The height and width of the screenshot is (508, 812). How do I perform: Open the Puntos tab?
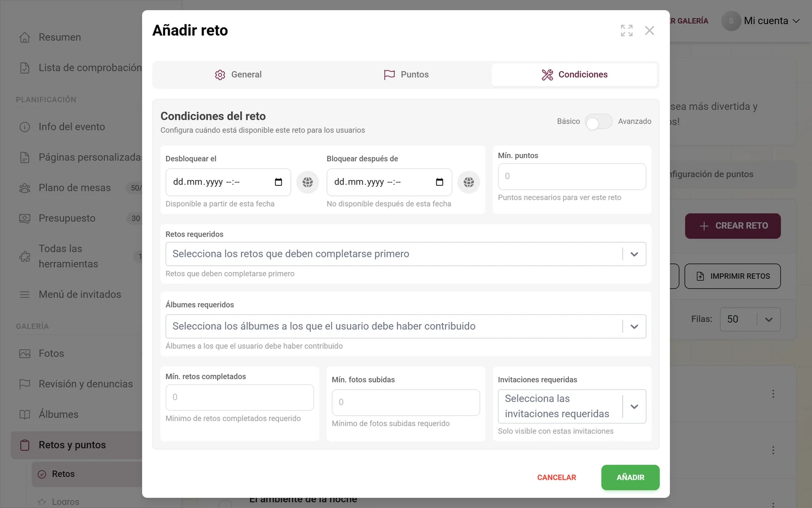(406, 75)
